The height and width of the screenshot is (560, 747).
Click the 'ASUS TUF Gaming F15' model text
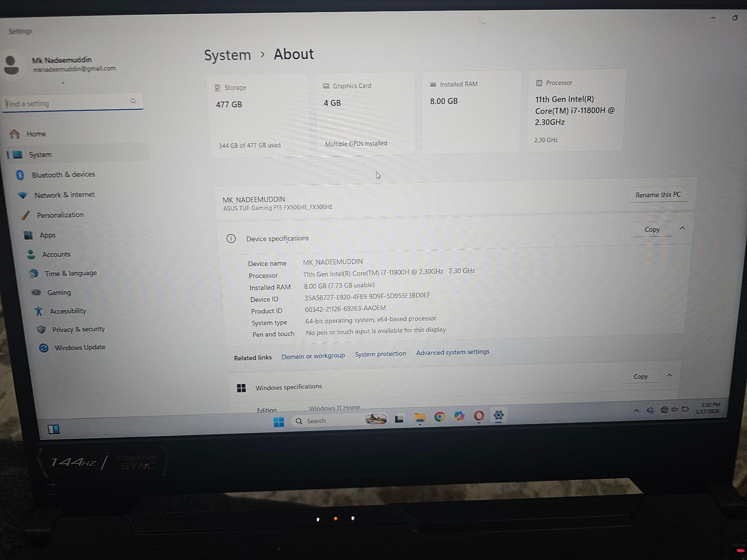pos(278,208)
